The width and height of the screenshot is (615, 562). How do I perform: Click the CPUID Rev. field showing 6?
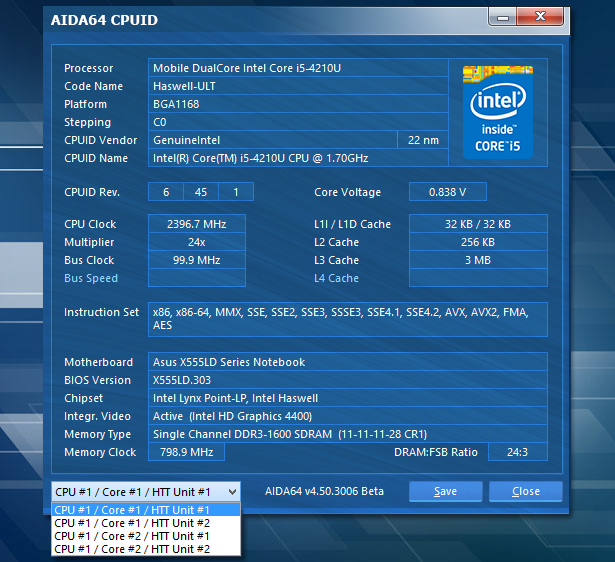(166, 192)
